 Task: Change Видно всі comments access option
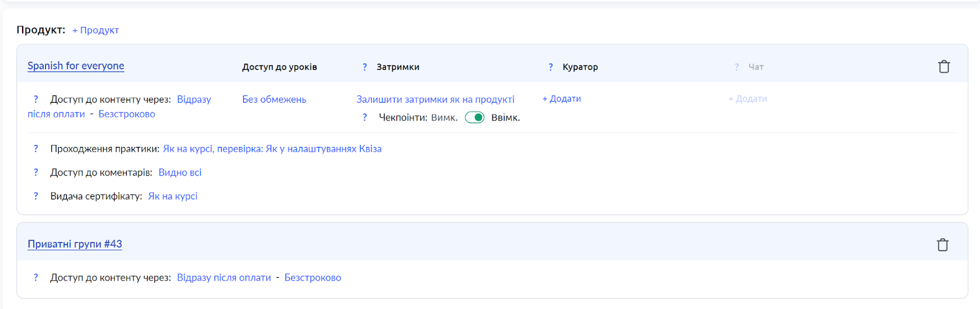pyautogui.click(x=180, y=173)
